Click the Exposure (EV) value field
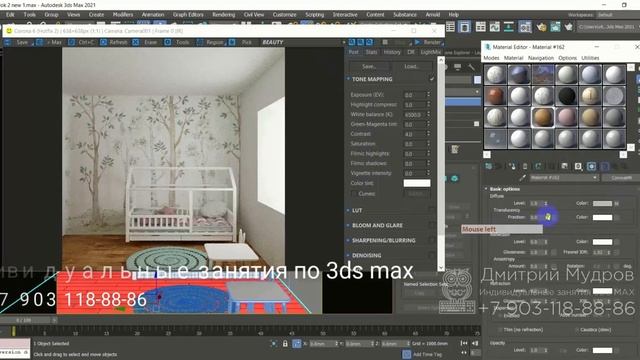The height and width of the screenshot is (360, 640). [x=414, y=95]
